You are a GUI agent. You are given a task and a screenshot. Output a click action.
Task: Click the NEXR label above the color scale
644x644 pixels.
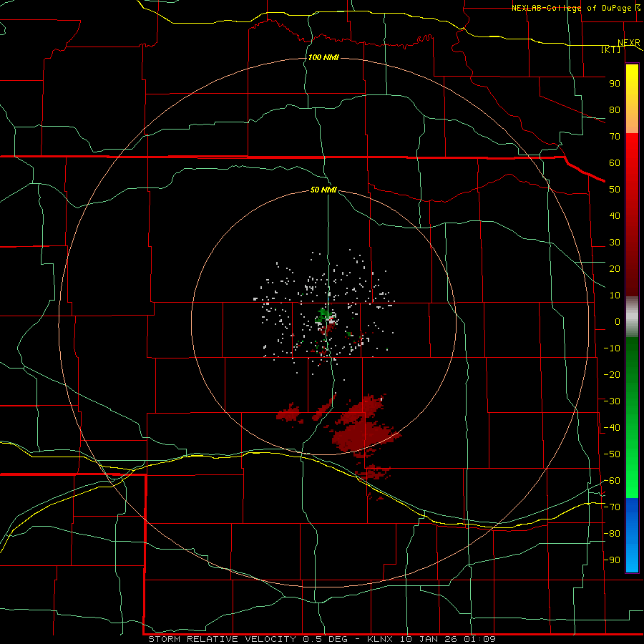point(628,43)
